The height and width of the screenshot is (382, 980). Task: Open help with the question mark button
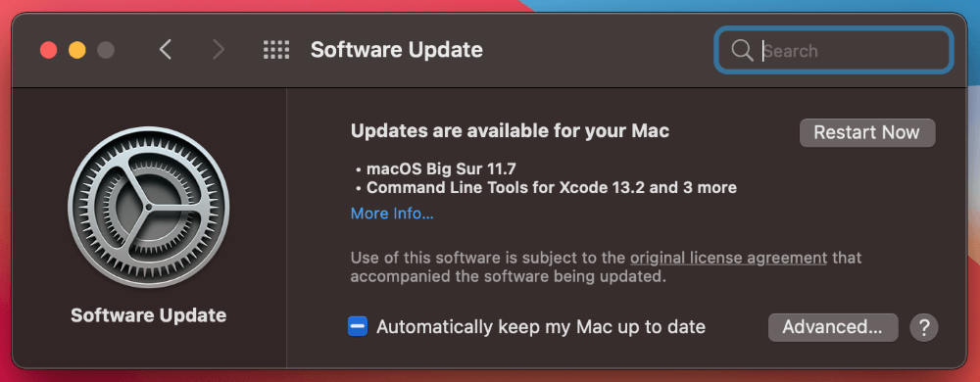point(924,327)
